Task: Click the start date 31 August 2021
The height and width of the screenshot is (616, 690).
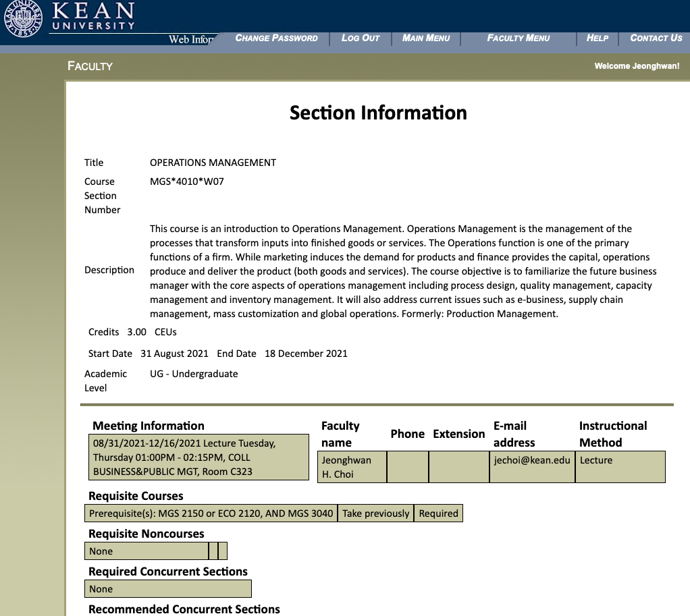Action: (x=174, y=354)
